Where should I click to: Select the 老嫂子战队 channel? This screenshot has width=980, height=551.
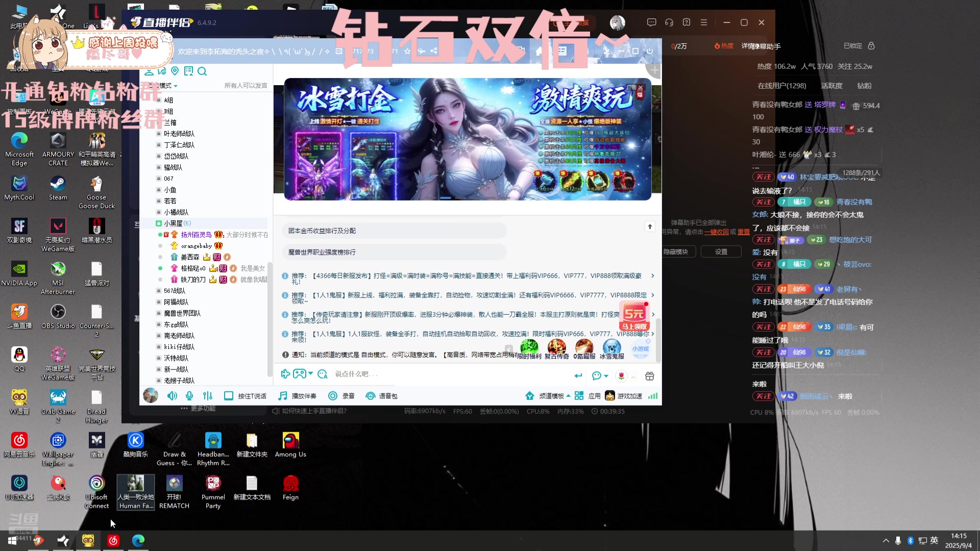click(179, 381)
